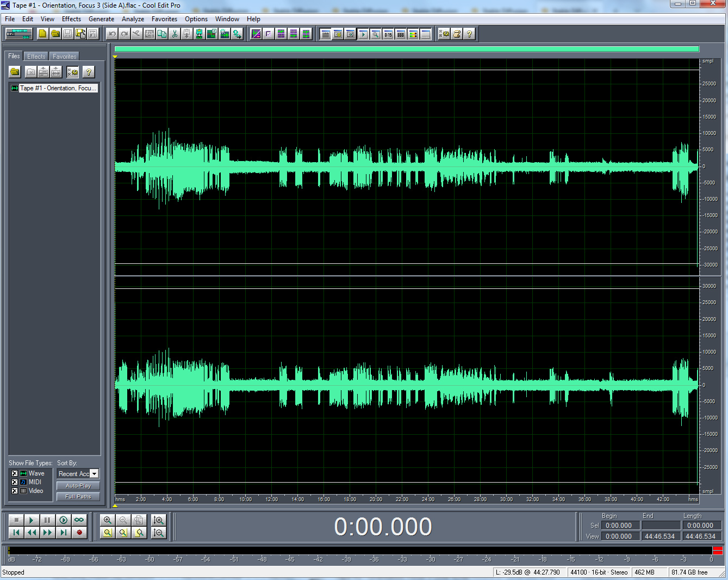Jump to the end with the skip-forward button
This screenshot has width=728, height=580.
[x=63, y=533]
